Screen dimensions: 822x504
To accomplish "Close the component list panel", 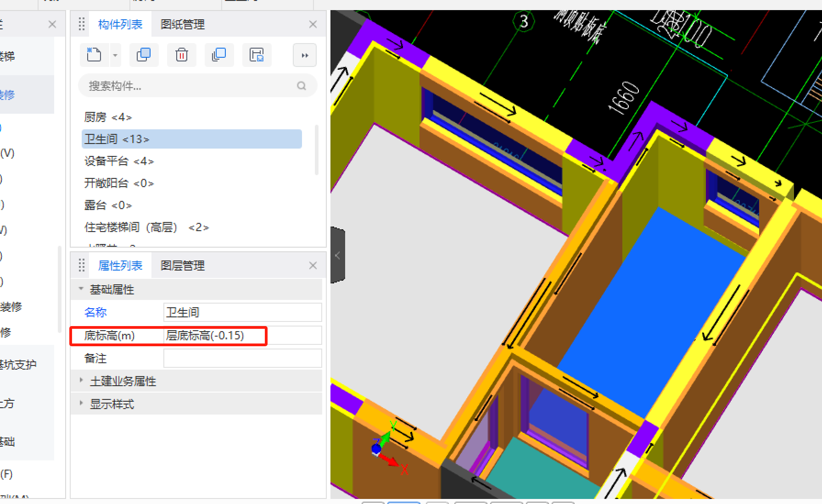I will point(313,24).
